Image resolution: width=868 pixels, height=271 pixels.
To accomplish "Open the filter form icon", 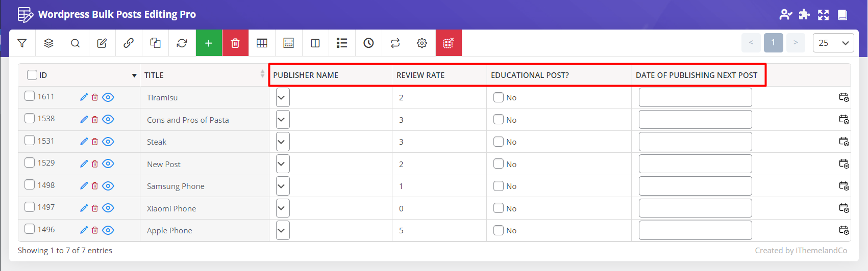I will click(x=22, y=43).
